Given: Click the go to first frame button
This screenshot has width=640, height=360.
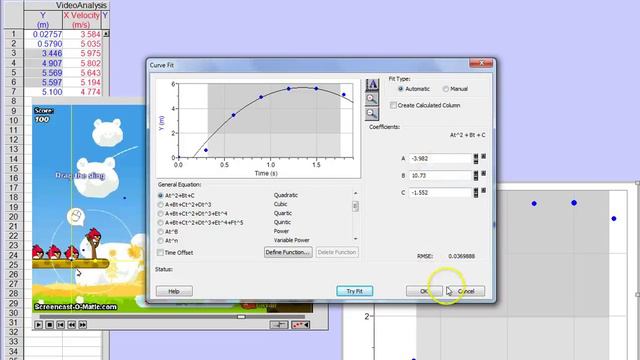Looking at the screenshot, I should point(60,325).
